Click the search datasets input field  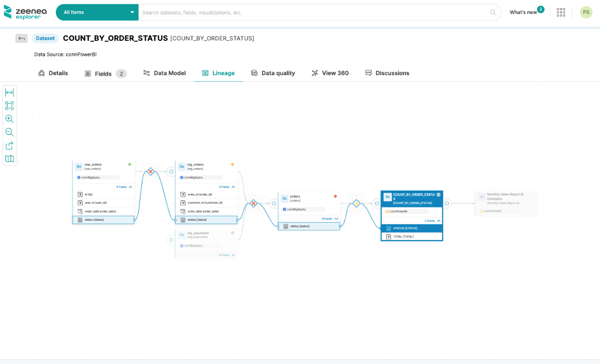point(314,12)
